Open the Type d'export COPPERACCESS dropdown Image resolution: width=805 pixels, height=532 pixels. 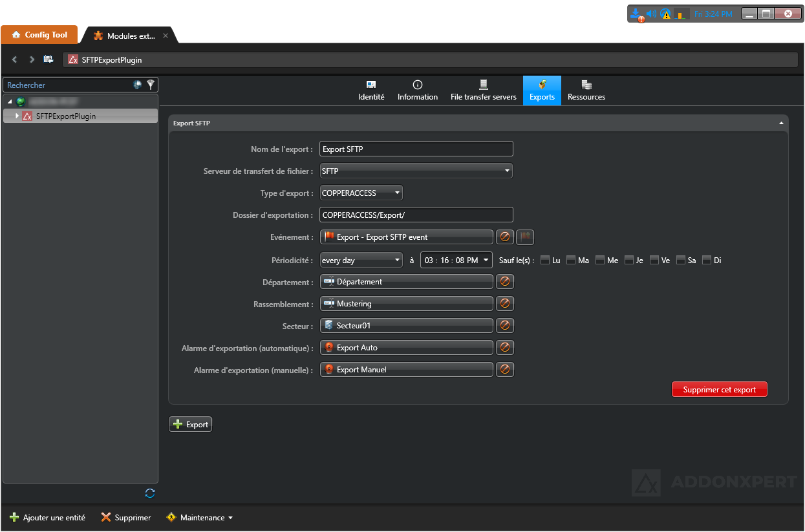coord(361,193)
